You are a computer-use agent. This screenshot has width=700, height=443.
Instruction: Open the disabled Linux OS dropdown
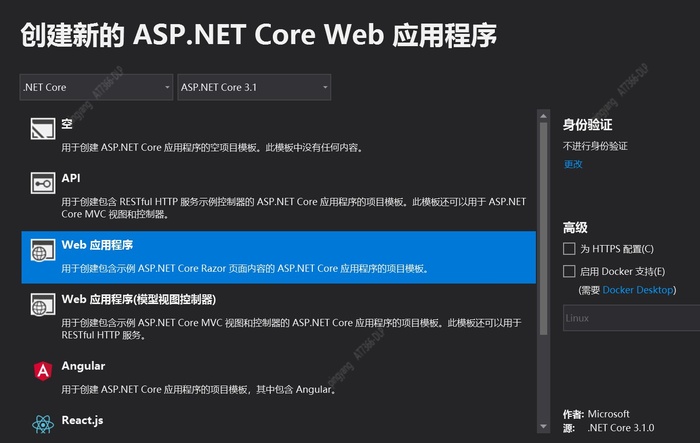tap(631, 318)
